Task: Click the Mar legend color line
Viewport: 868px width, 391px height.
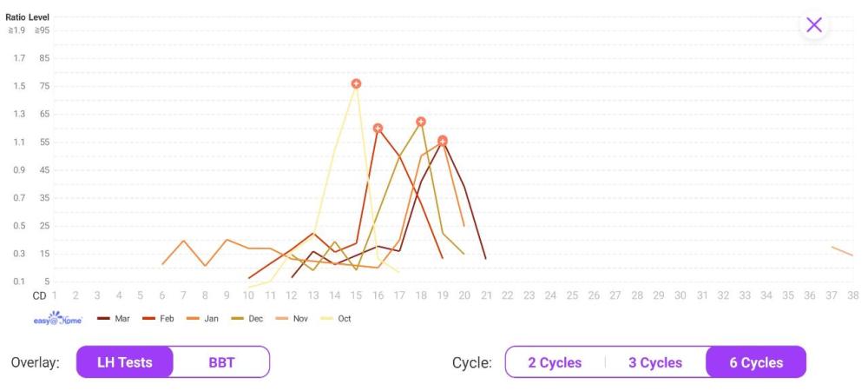Action: (x=103, y=319)
